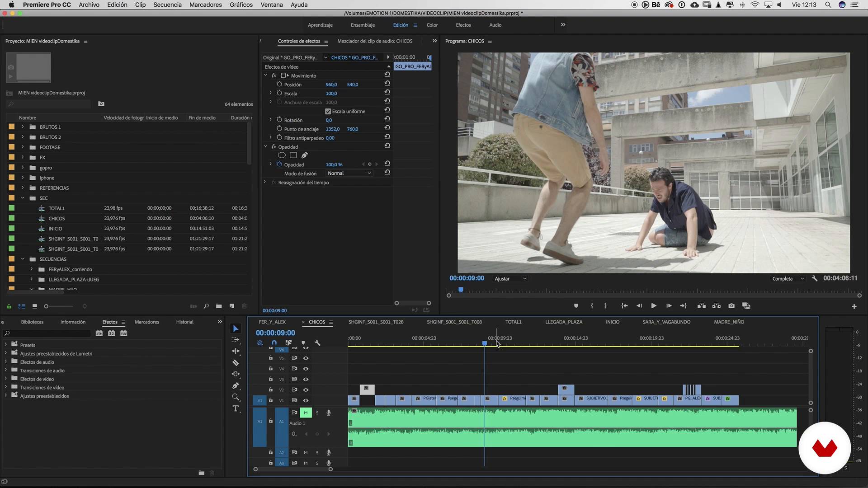The image size is (868, 488).
Task: Click the Lift button in program monitor
Action: pyautogui.click(x=702, y=306)
